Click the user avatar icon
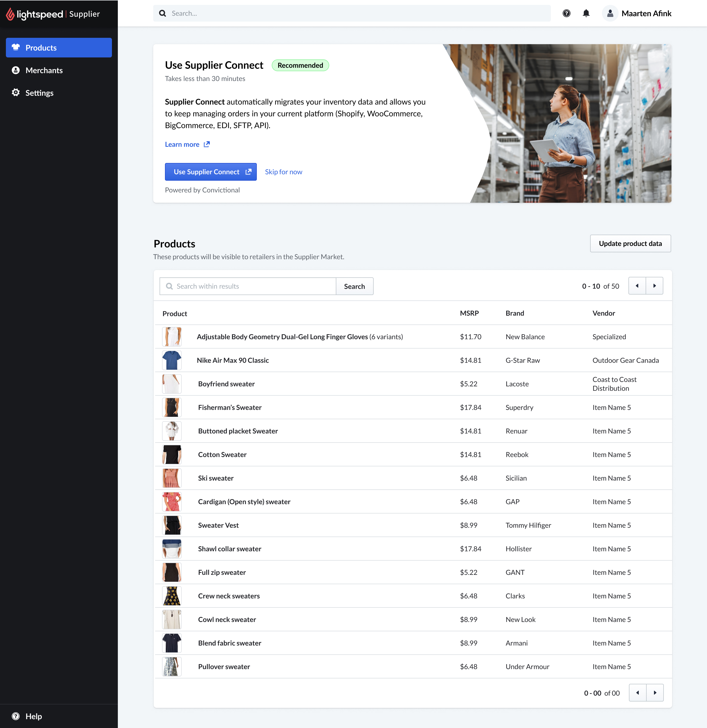Screen dimensions: 707x728 click(x=610, y=13)
